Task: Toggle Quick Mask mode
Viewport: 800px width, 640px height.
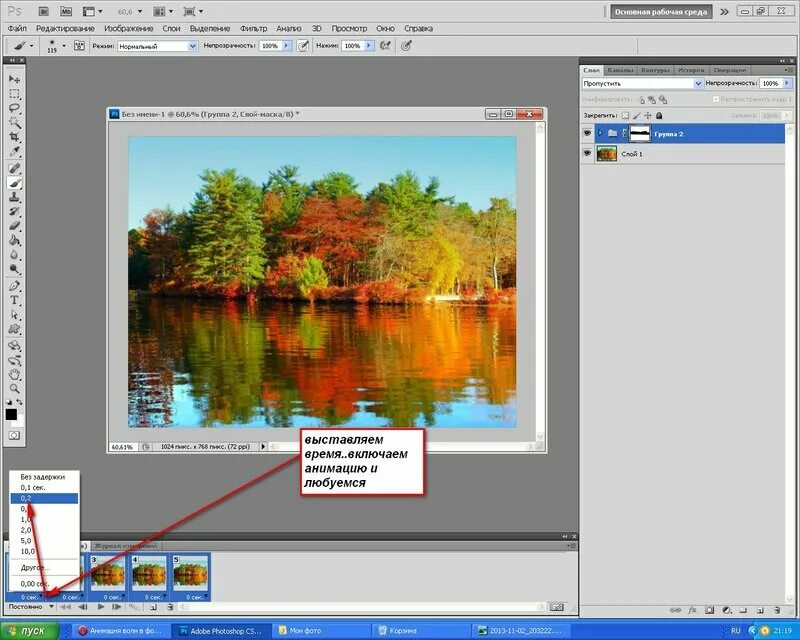Action: [14, 435]
